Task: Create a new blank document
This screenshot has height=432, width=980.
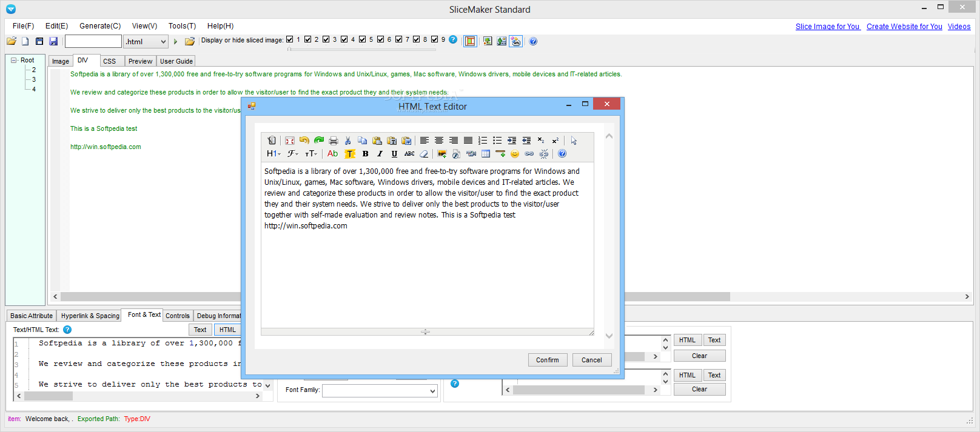Action: pos(25,41)
